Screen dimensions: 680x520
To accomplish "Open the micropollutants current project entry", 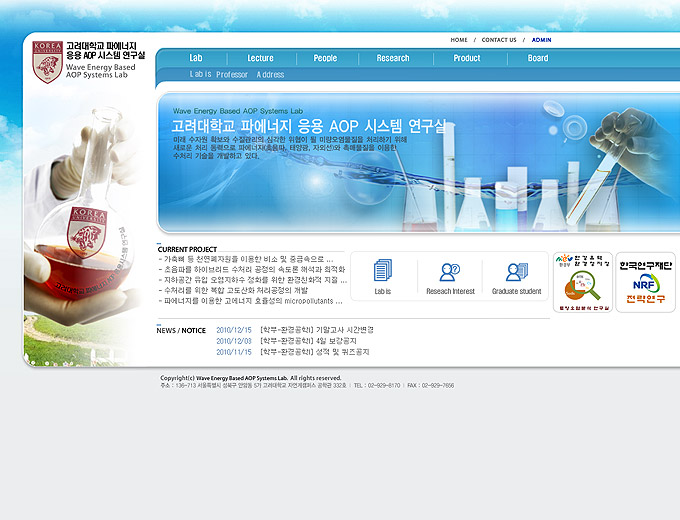I will [x=253, y=300].
